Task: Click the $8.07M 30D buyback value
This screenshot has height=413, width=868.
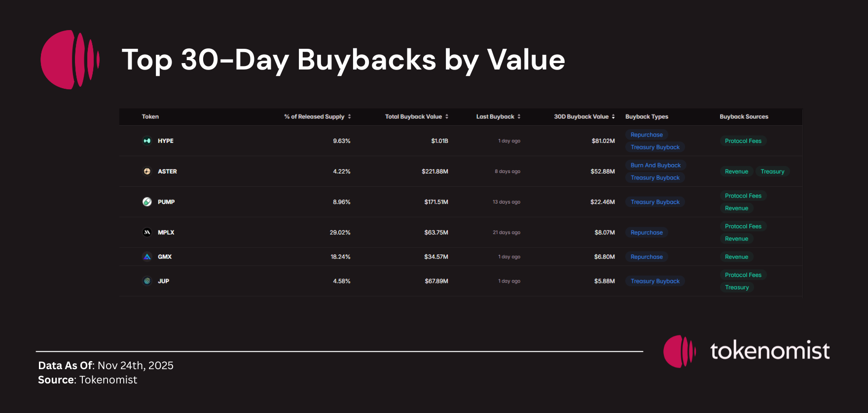Action: point(605,233)
